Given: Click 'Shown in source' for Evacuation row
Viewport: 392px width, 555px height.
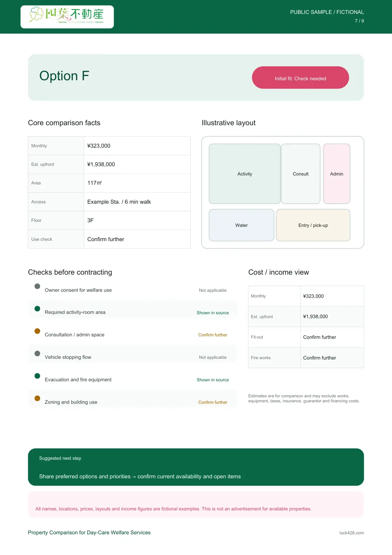Looking at the screenshot, I should (213, 380).
